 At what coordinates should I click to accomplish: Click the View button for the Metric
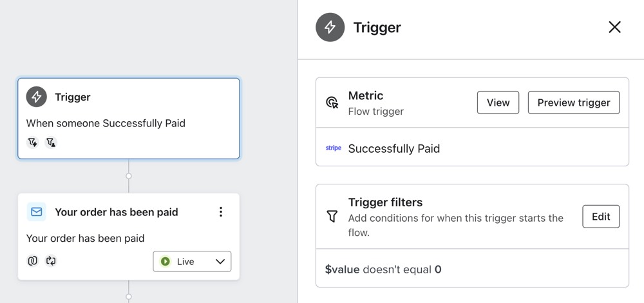pos(498,103)
